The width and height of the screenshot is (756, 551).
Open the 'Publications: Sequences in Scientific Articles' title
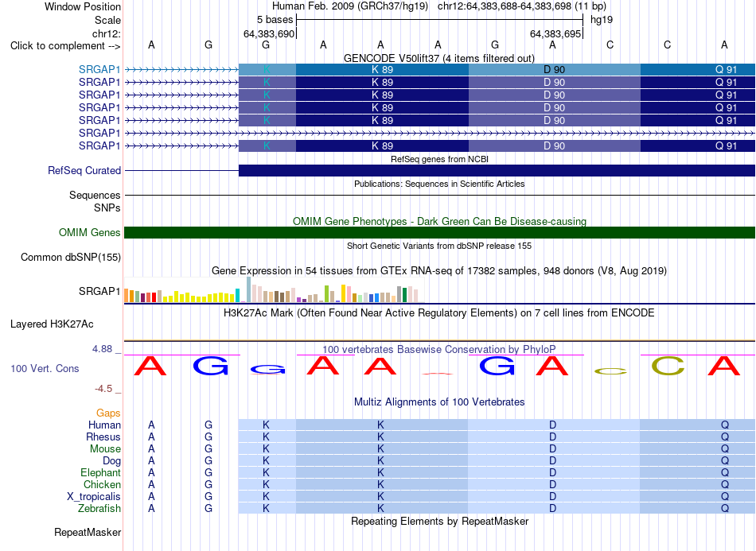[x=439, y=184]
